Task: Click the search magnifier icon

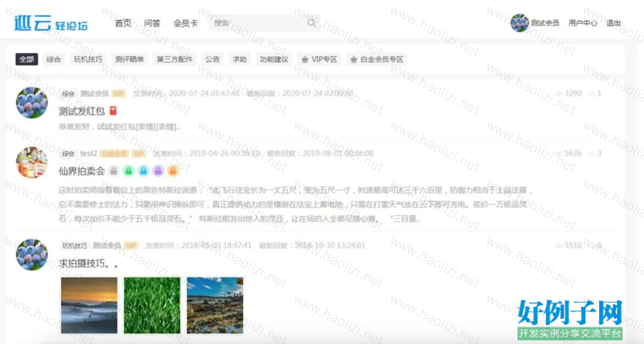Action: tap(311, 23)
